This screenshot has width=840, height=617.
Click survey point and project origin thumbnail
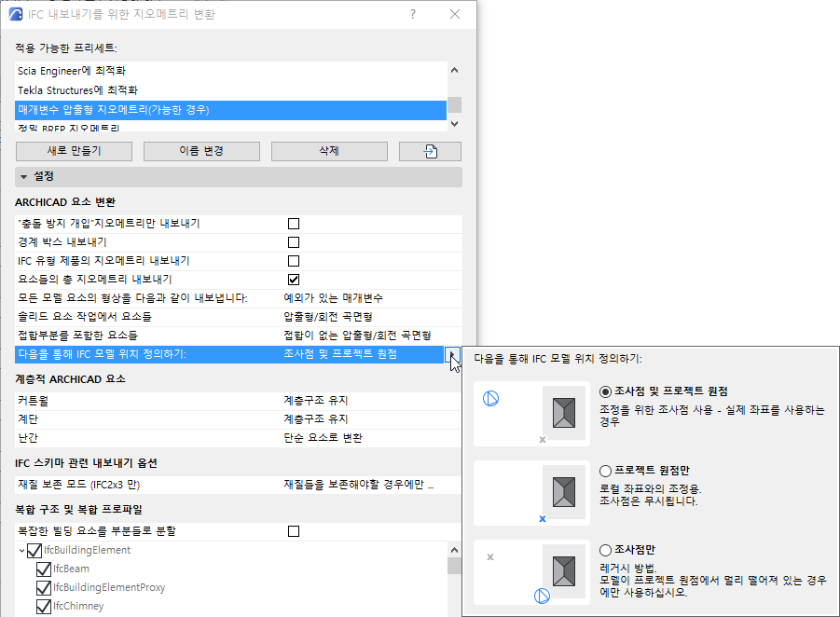[531, 414]
